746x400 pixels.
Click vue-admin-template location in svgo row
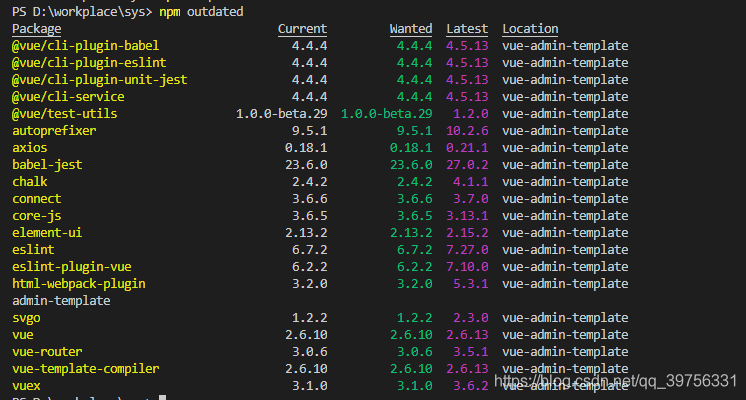pyautogui.click(x=565, y=318)
